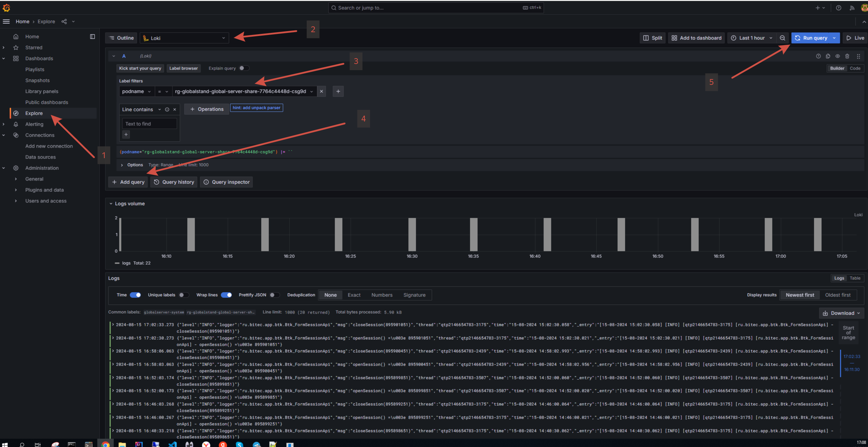The image size is (868, 447).
Task: Open the Loki data source dropdown
Action: pyautogui.click(x=184, y=38)
